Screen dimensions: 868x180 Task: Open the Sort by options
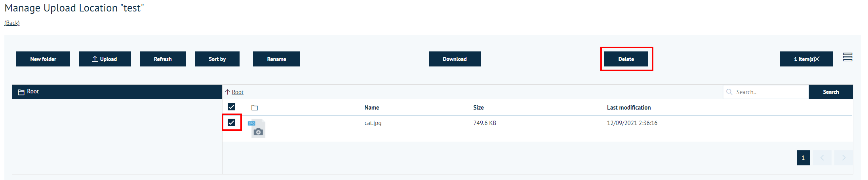pos(217,59)
